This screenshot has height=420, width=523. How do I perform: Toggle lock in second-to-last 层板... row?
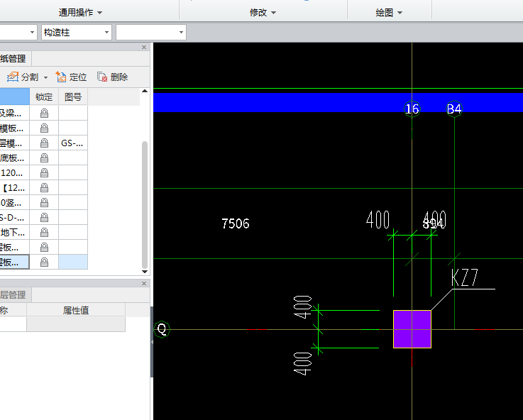click(x=44, y=247)
